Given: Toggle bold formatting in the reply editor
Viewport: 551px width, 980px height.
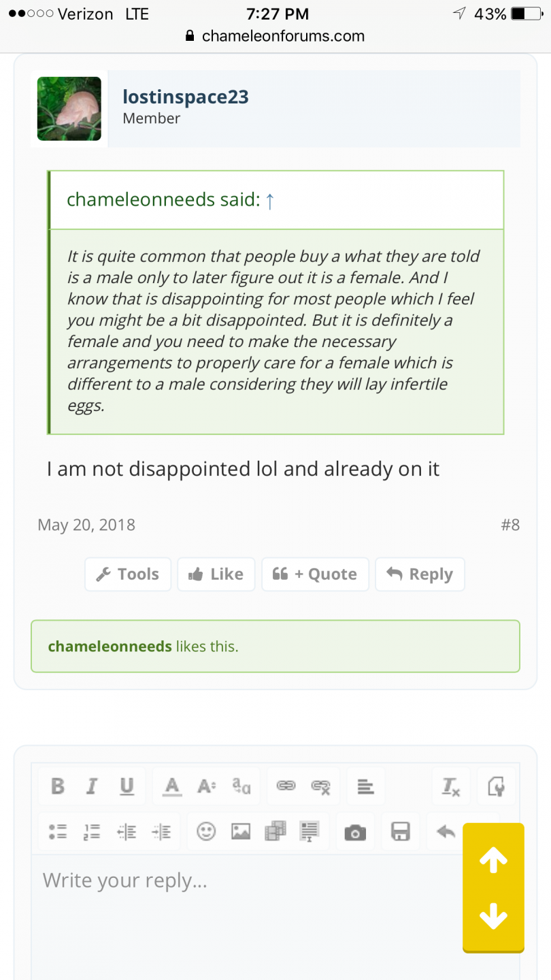Looking at the screenshot, I should point(58,787).
